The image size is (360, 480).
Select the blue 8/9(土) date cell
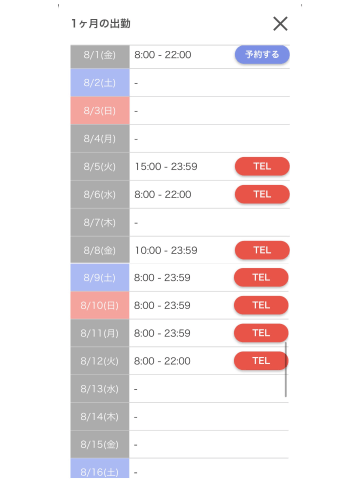(x=100, y=278)
